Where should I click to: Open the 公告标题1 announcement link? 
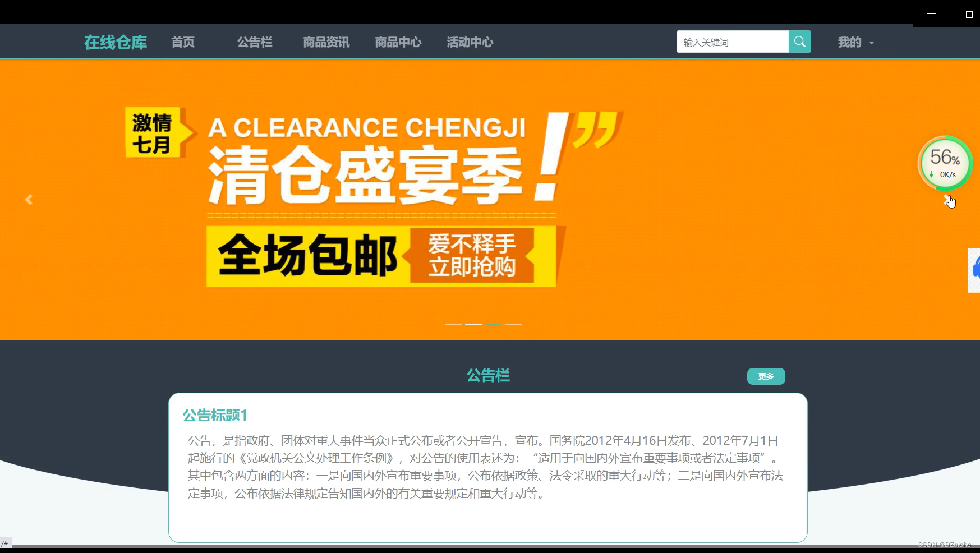[215, 415]
